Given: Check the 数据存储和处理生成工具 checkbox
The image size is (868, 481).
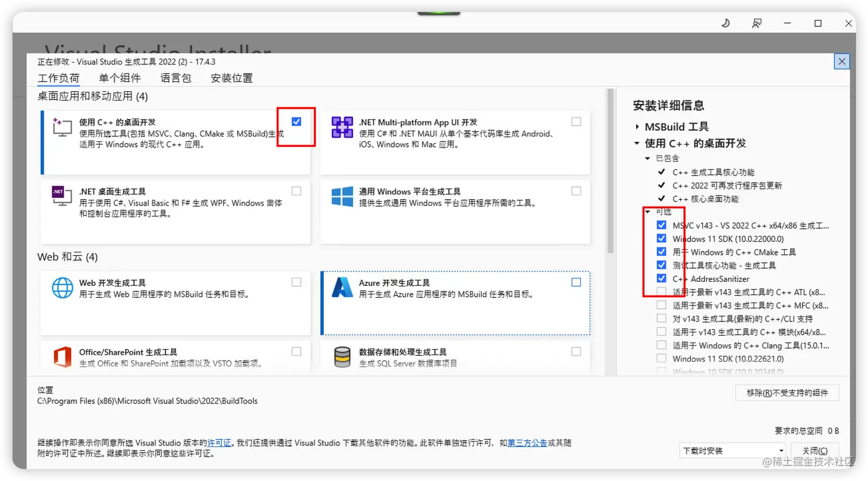Looking at the screenshot, I should [576, 351].
